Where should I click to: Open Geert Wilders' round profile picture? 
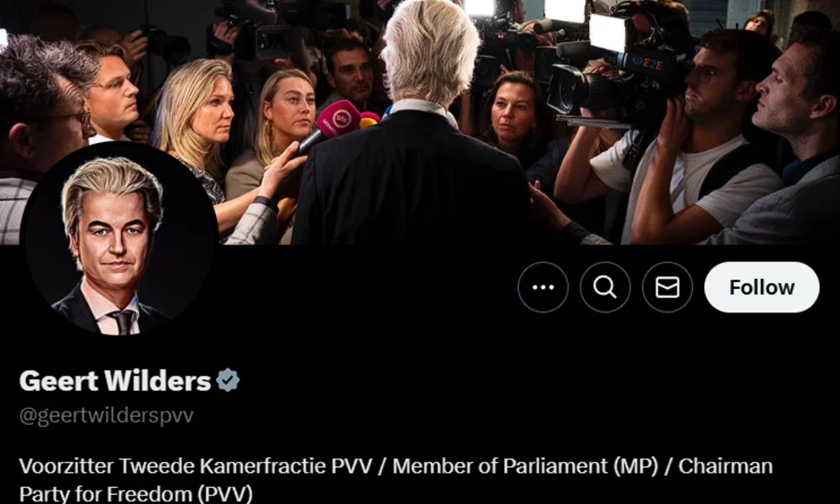coord(119,239)
